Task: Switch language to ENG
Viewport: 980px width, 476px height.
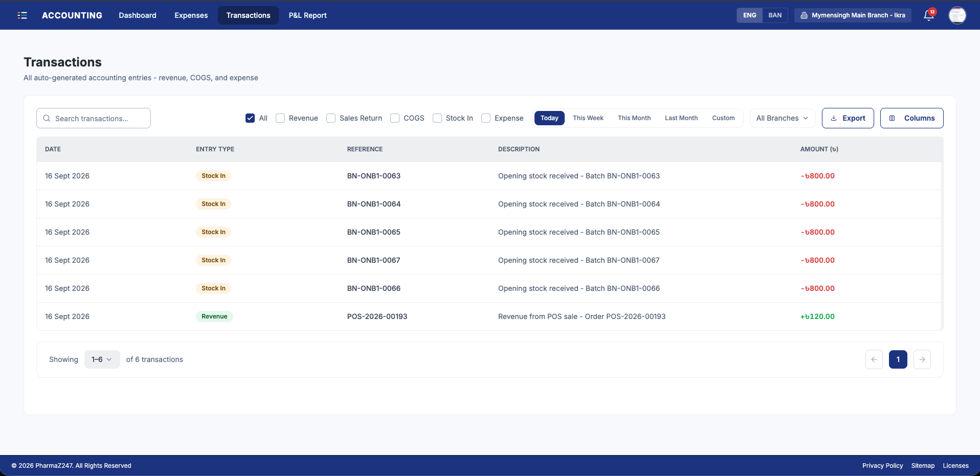Action: click(x=750, y=15)
